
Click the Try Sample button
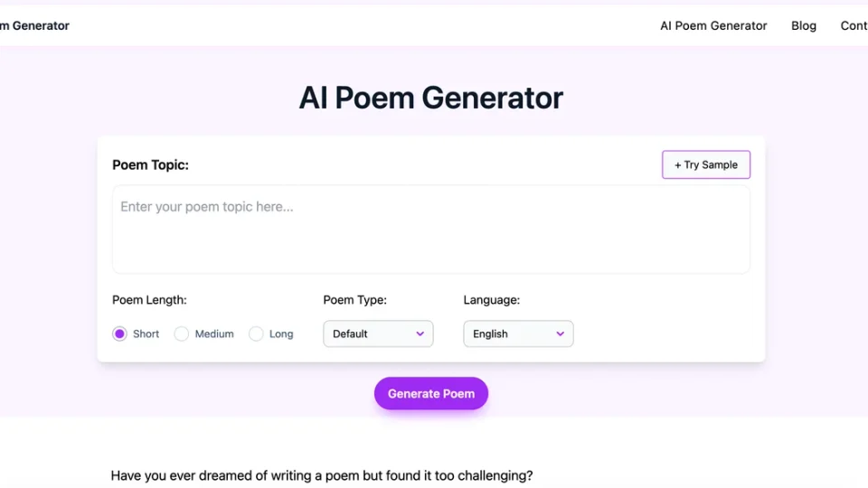706,164
